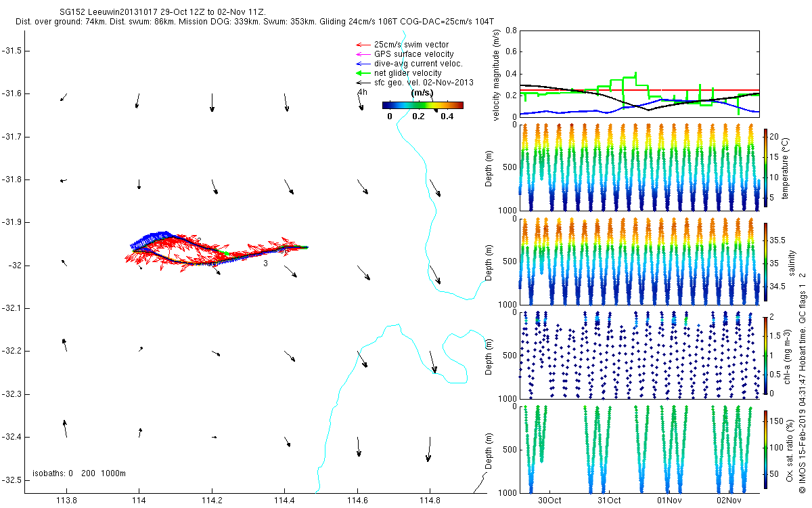Click the 30Oct date tick label

pos(549,501)
